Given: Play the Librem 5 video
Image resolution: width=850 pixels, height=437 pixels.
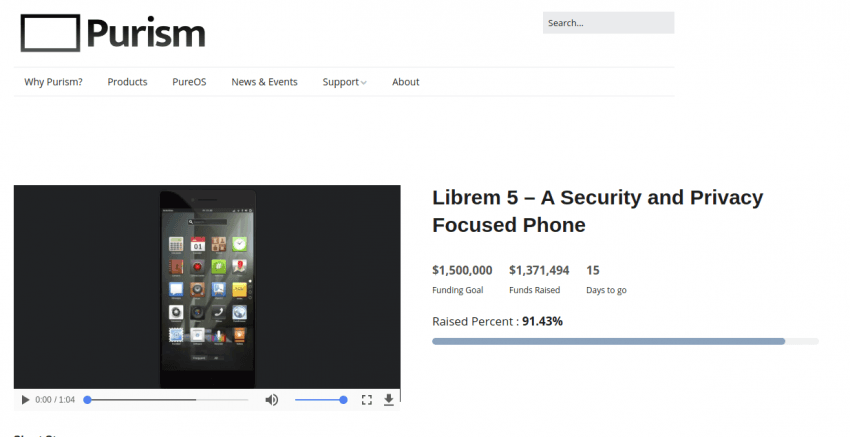Looking at the screenshot, I should tap(25, 400).
